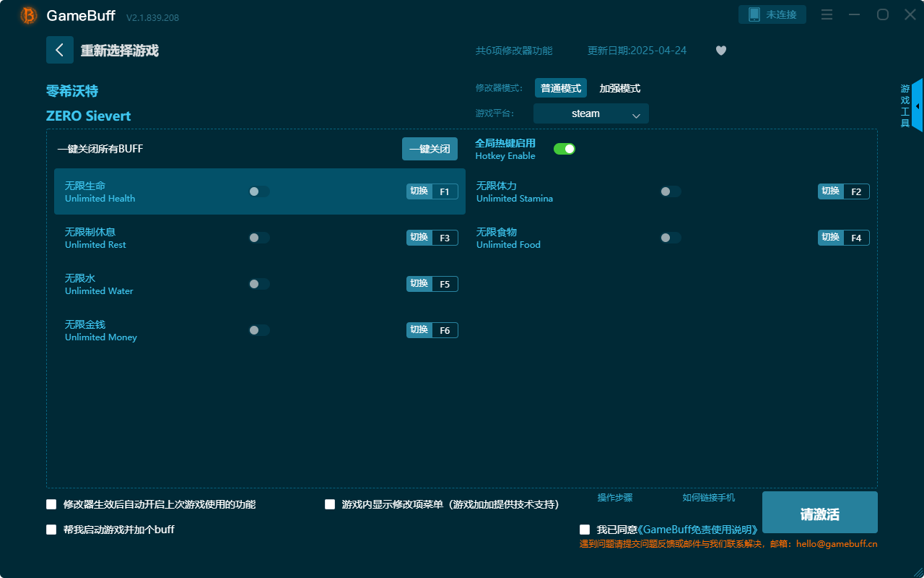Collapse the 游戏工具 tab via its arrow
The height and width of the screenshot is (578, 924).
(918, 105)
